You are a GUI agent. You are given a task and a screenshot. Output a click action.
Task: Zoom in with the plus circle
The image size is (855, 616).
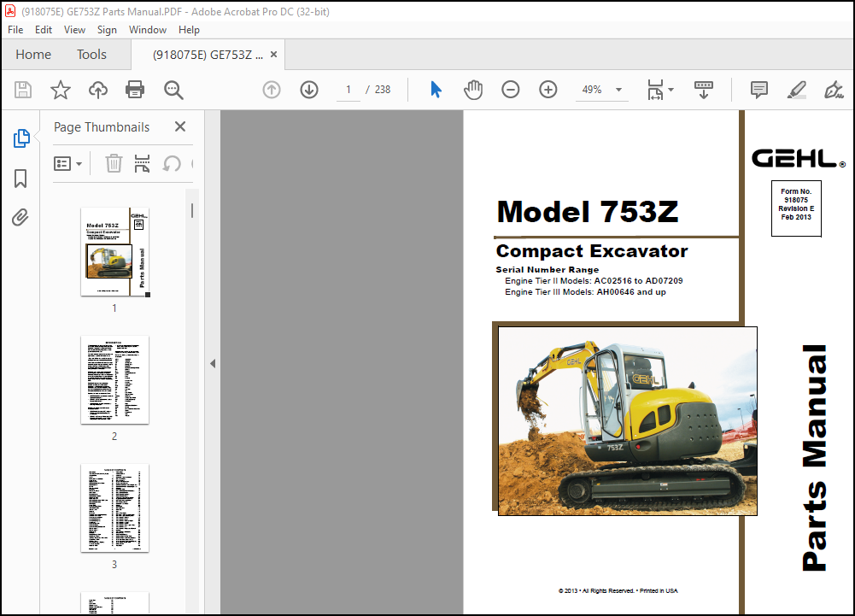[x=548, y=90]
